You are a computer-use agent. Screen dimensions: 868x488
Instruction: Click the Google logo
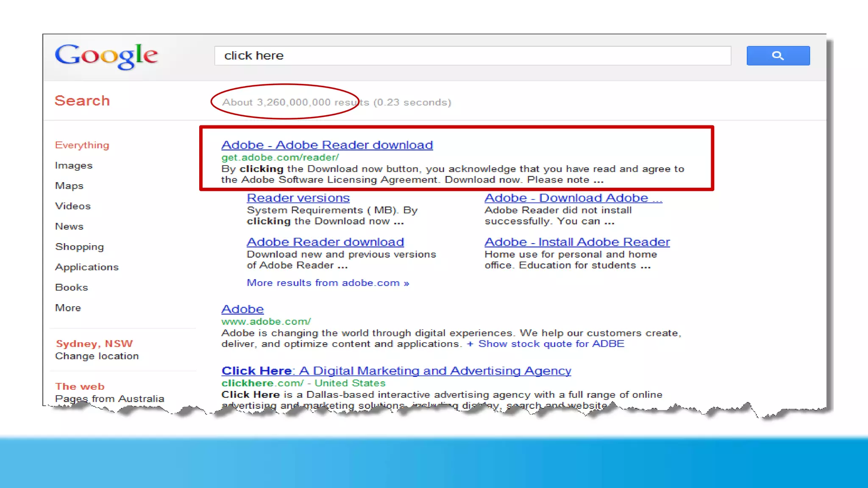coord(106,55)
